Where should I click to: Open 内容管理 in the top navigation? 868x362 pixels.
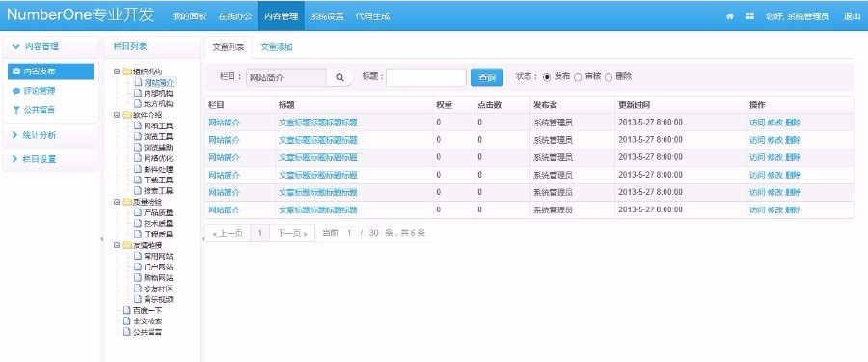point(282,16)
